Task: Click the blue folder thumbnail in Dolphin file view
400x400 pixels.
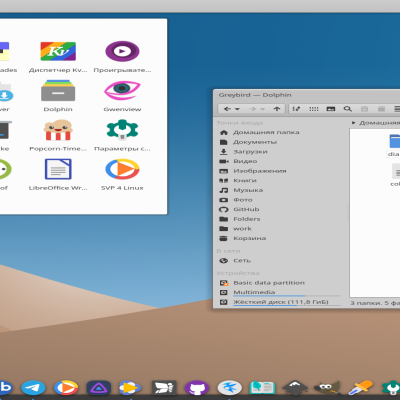Action: pyautogui.click(x=395, y=141)
